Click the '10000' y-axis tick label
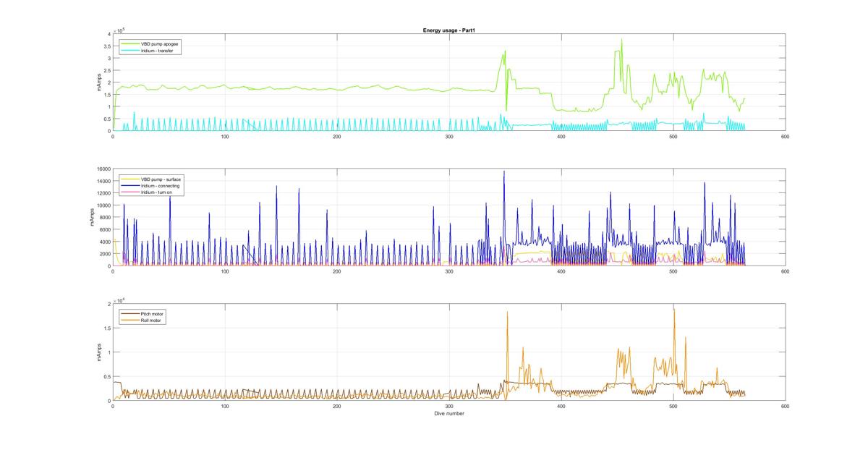This screenshot has height=450, width=868. coord(103,205)
